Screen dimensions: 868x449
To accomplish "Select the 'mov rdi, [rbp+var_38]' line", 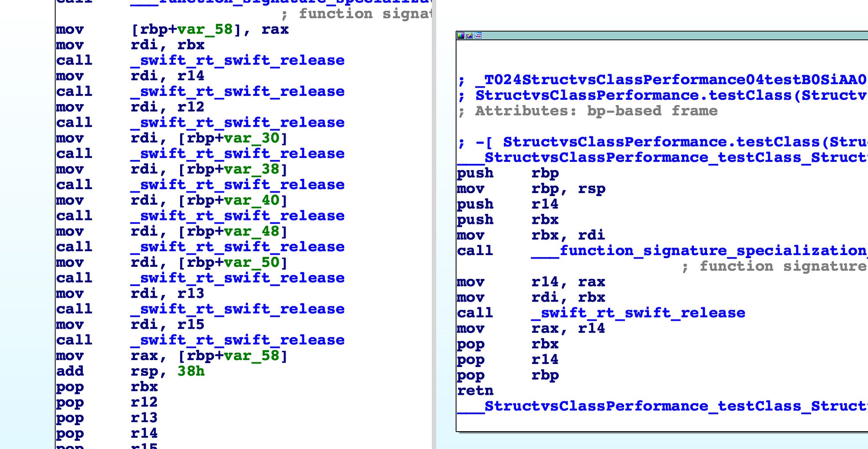I will tap(172, 169).
